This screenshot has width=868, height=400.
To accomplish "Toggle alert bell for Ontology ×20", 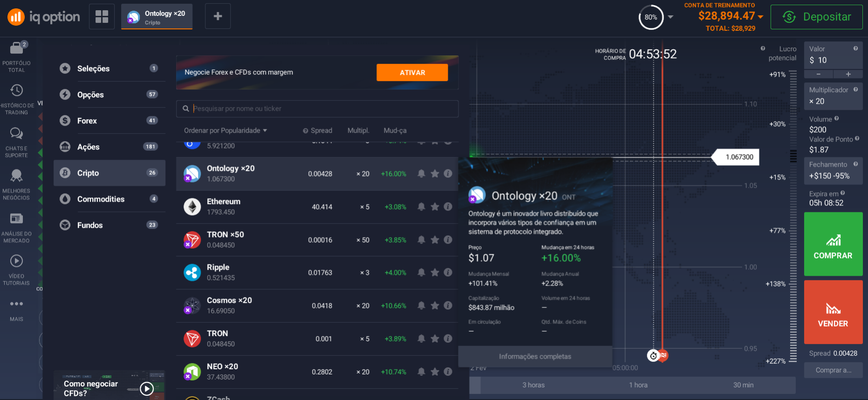I will (x=421, y=174).
